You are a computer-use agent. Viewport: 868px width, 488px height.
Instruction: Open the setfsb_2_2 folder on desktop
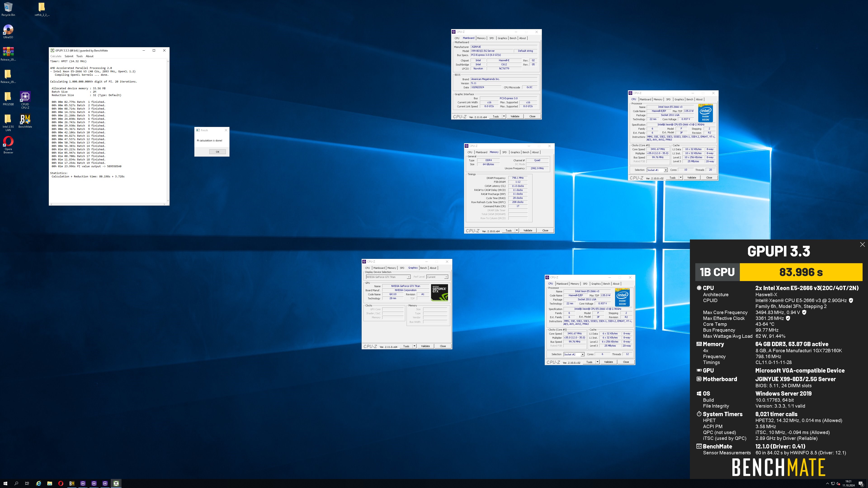pos(42,9)
